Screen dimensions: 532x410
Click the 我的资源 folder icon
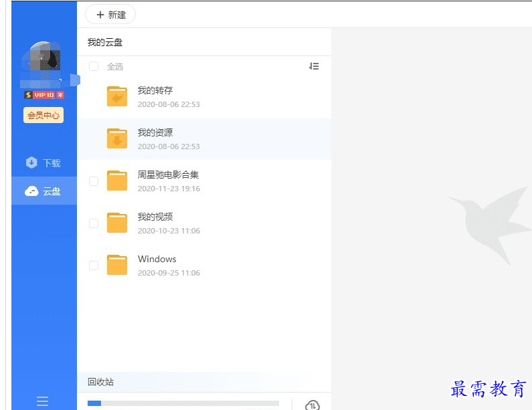(x=117, y=138)
